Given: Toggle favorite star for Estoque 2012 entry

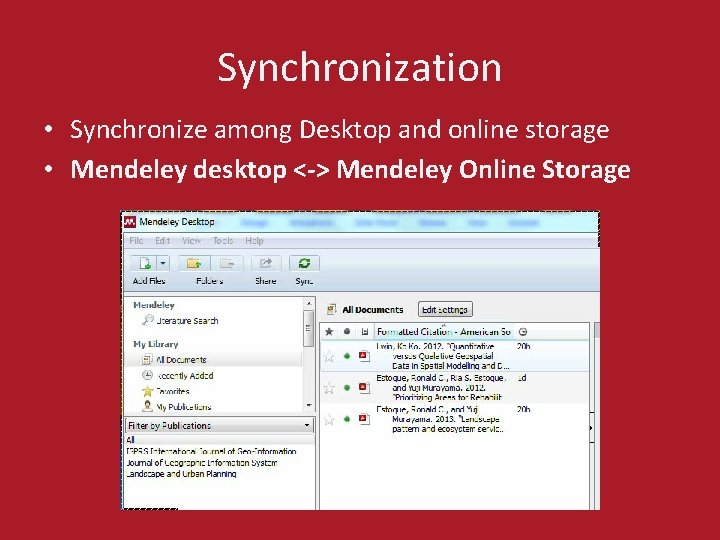Looking at the screenshot, I should (x=329, y=388).
